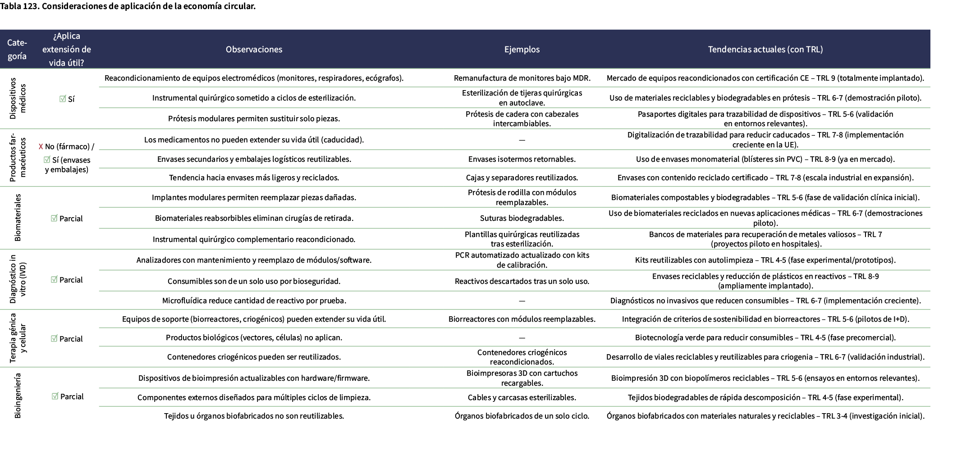Click the Parcial checkmark in the Bioingeniería row
This screenshot has height=460, width=980.
(55, 396)
